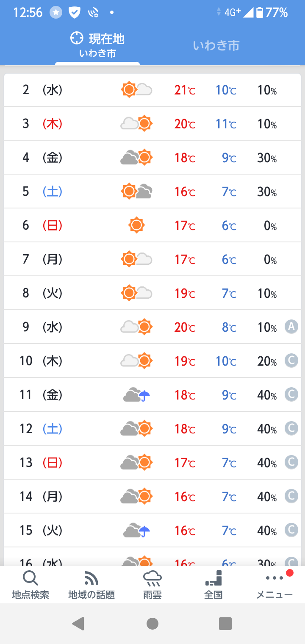Open 地域の話題 local topics feed
This screenshot has width=305, height=644.
(91, 585)
